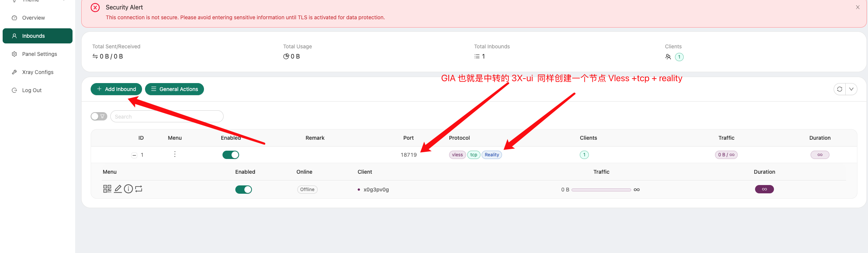Log Out from the sidebar

pyautogui.click(x=32, y=90)
